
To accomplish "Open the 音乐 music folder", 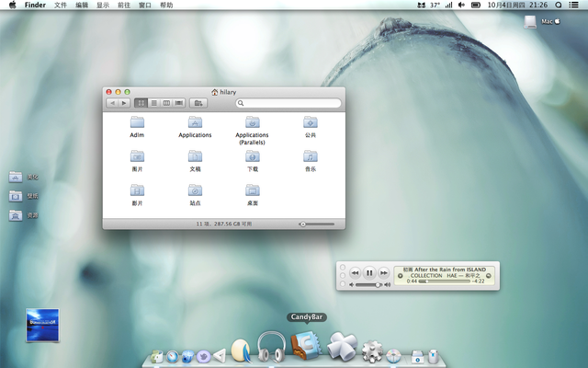I will [311, 156].
